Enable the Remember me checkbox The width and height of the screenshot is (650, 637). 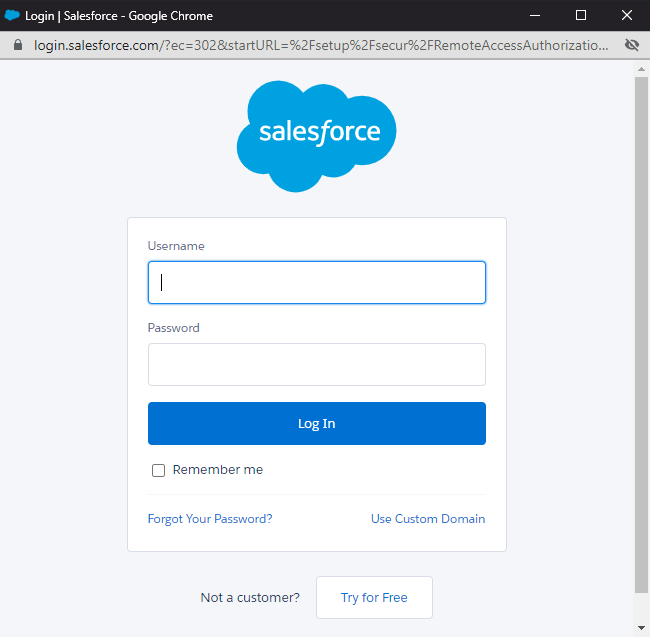click(x=158, y=470)
